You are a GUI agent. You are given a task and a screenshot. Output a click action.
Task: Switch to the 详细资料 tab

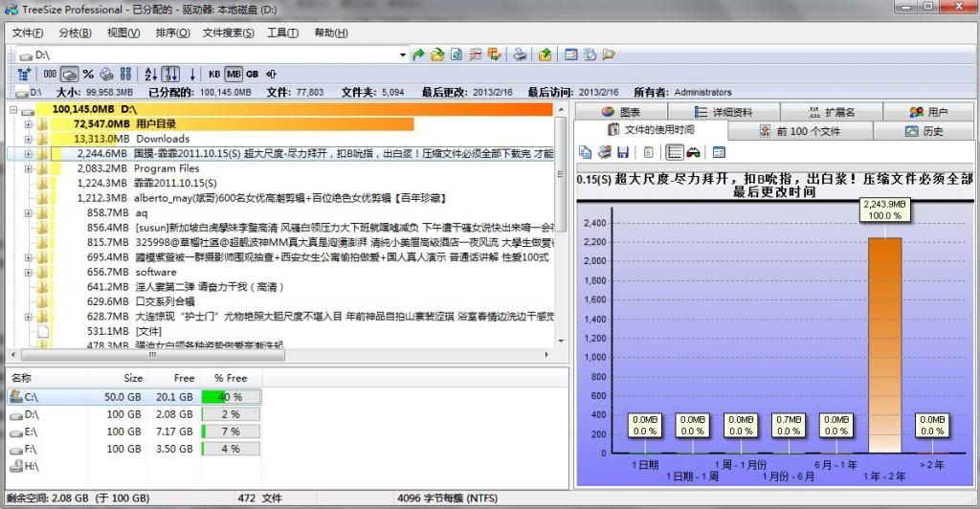(x=724, y=112)
